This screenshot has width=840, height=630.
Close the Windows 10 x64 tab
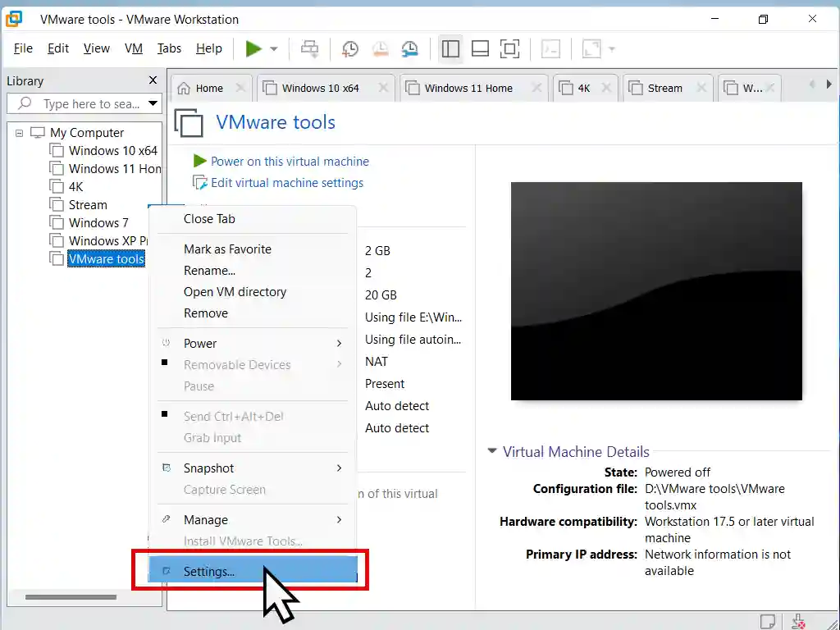tap(383, 88)
